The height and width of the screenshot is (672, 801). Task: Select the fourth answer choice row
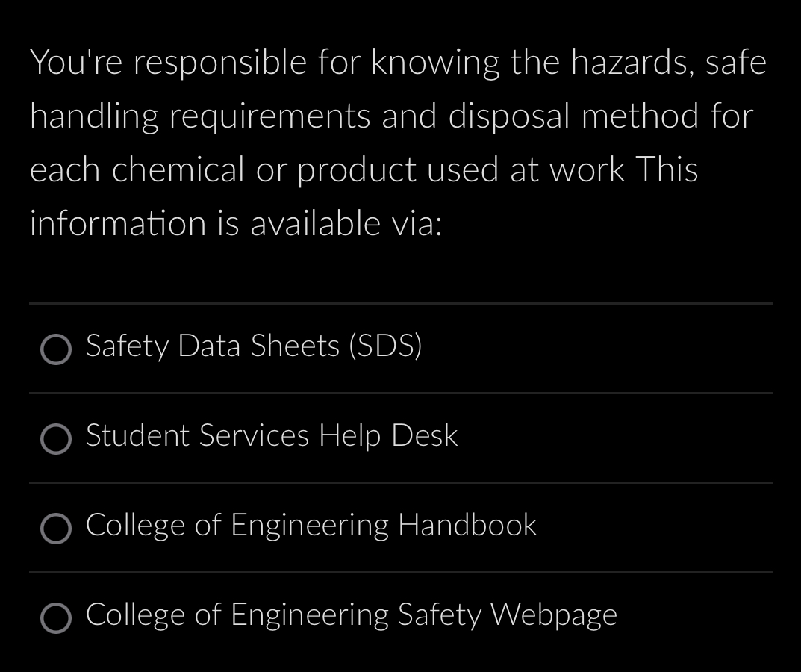click(x=400, y=617)
